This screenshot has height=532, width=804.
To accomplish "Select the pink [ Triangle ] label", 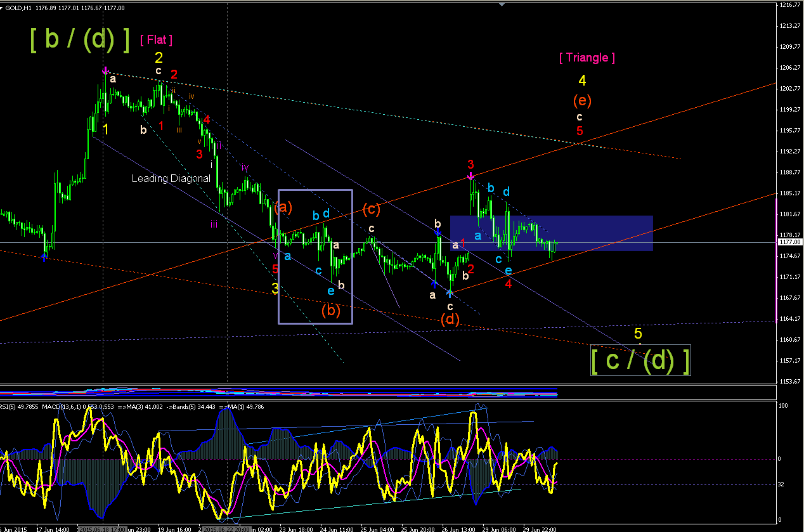I will click(x=587, y=58).
